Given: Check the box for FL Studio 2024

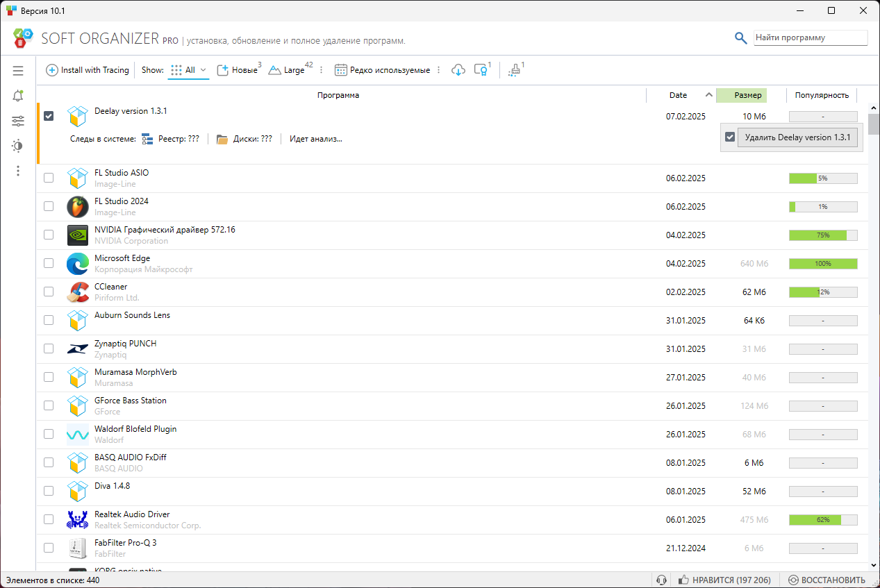Looking at the screenshot, I should coord(49,206).
